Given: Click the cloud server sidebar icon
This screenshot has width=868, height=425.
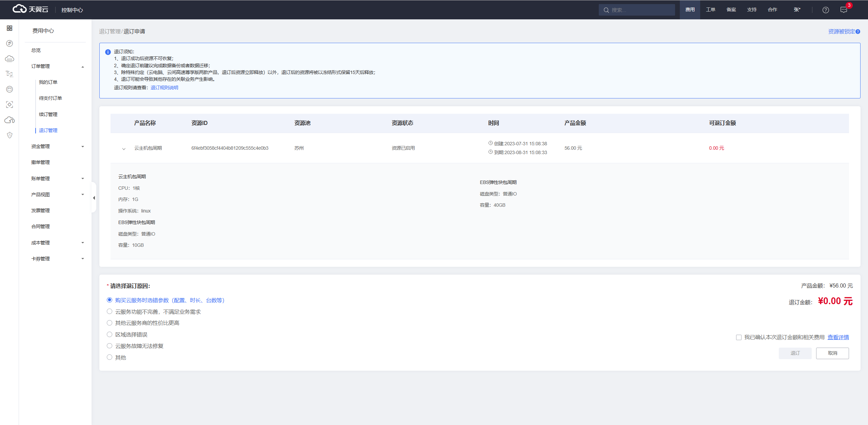Looking at the screenshot, I should pyautogui.click(x=9, y=59).
